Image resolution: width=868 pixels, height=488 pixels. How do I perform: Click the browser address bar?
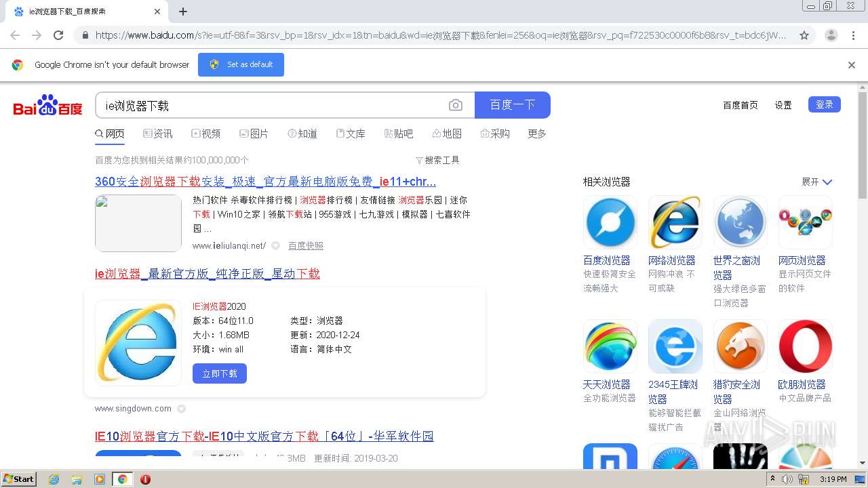(x=441, y=35)
